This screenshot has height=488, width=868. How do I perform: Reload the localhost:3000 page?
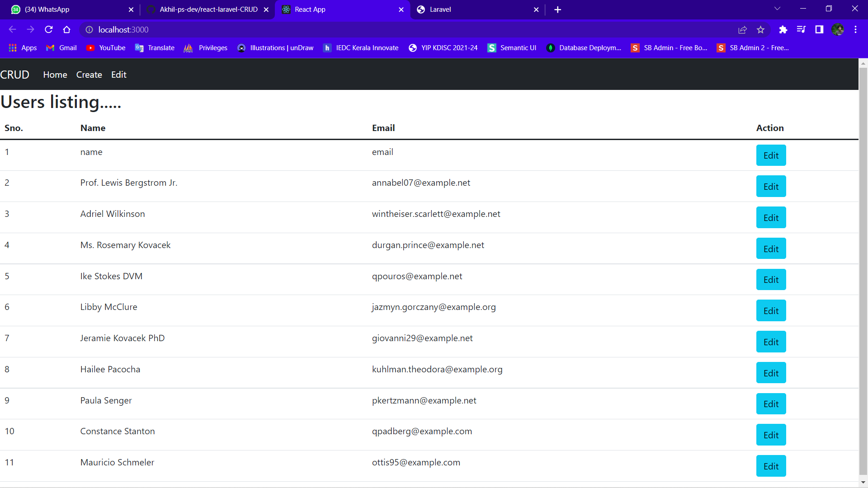(x=48, y=29)
